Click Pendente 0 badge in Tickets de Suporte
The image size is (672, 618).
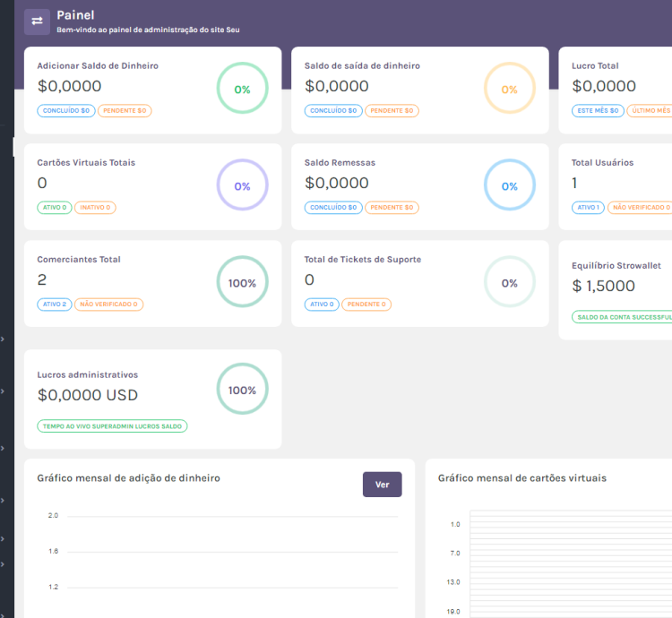point(366,305)
